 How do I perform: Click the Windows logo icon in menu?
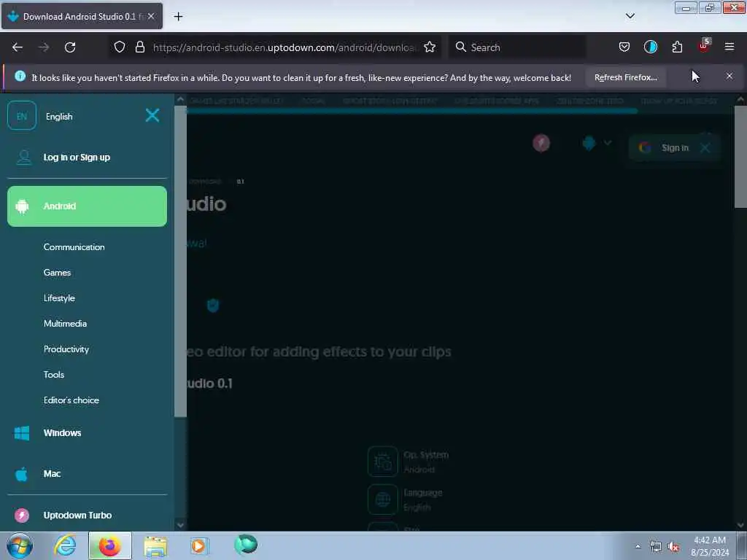(22, 433)
